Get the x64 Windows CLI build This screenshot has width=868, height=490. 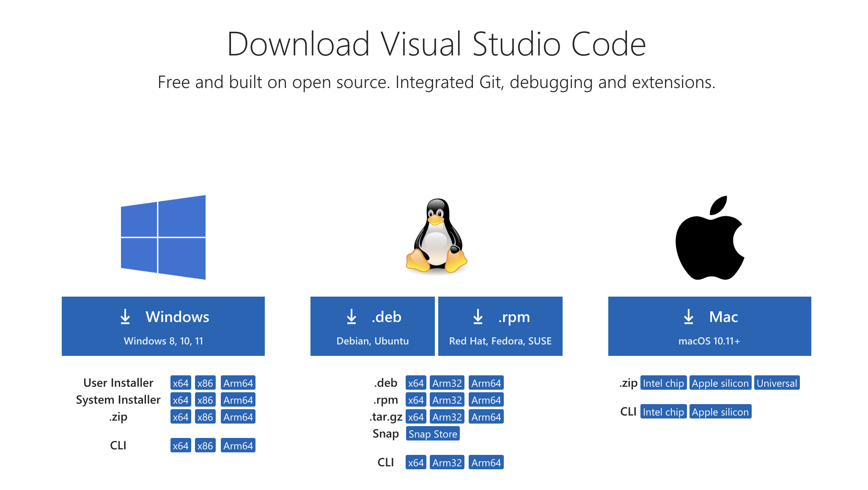(181, 446)
